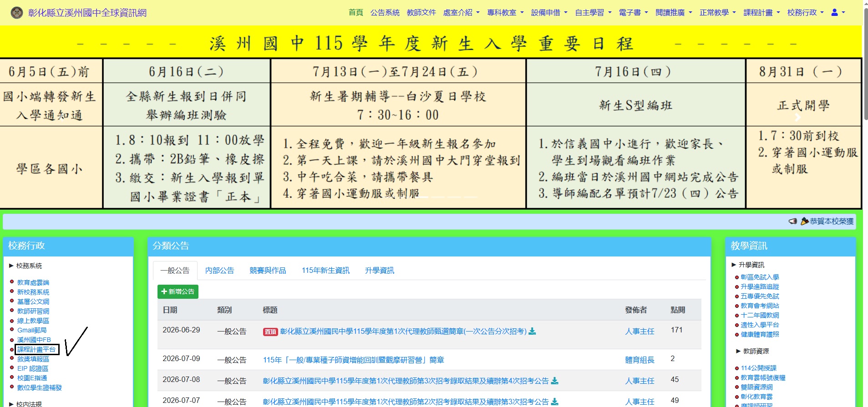Expand 專科教室 dropdown menu
Image resolution: width=868 pixels, height=407 pixels.
tap(505, 13)
